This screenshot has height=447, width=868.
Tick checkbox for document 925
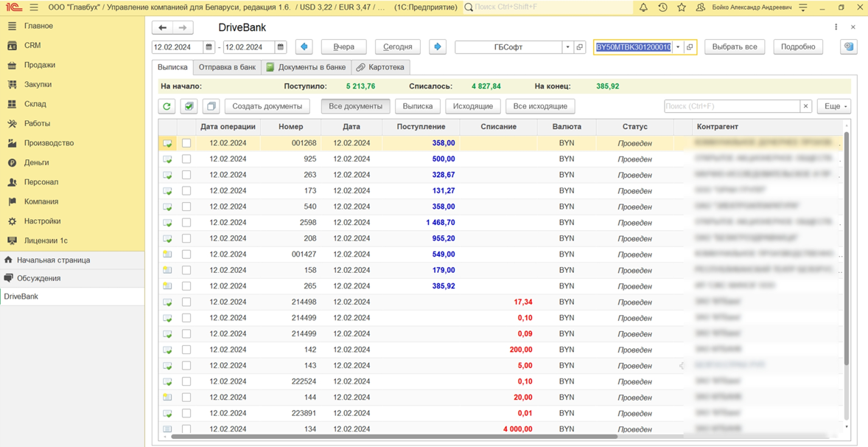[x=186, y=159]
